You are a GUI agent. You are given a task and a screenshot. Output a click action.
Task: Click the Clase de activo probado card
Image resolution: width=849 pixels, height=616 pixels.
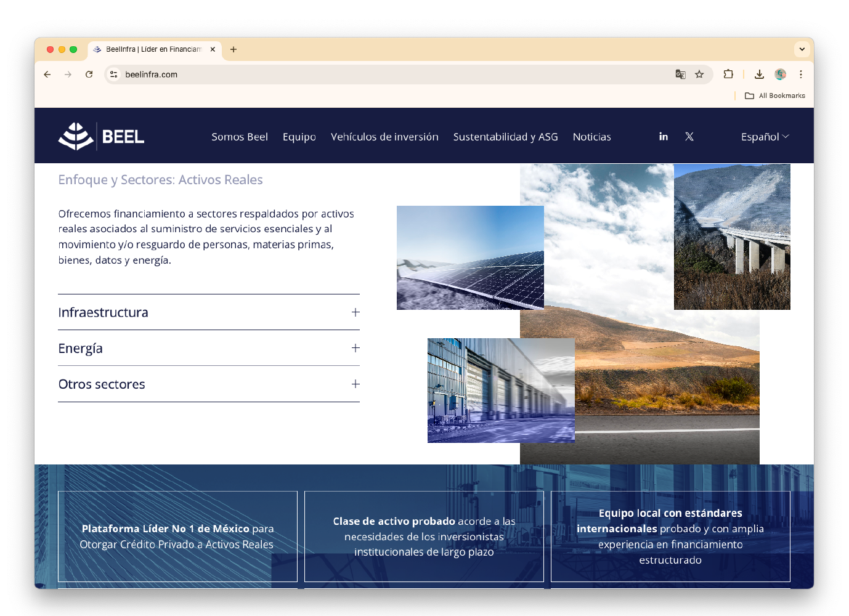(424, 537)
